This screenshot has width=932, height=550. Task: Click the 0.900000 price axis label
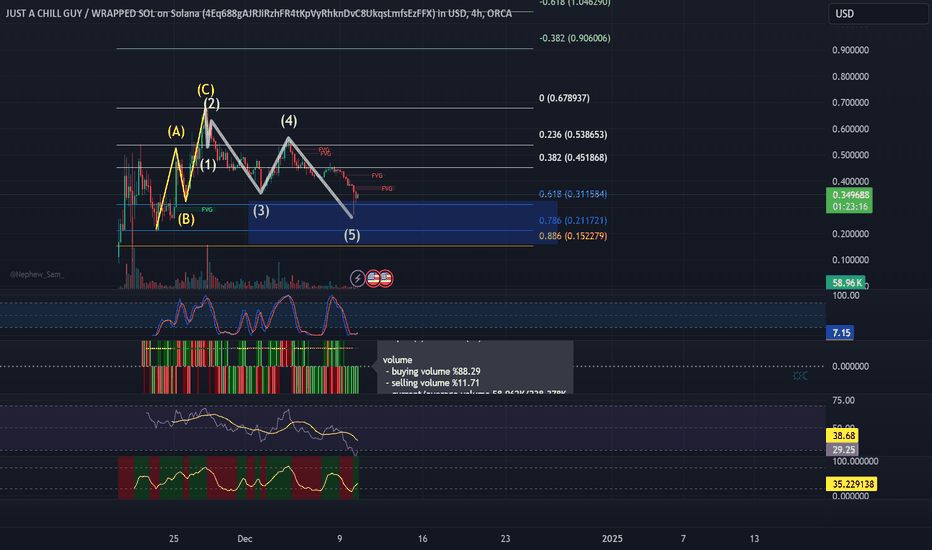[x=850, y=50]
